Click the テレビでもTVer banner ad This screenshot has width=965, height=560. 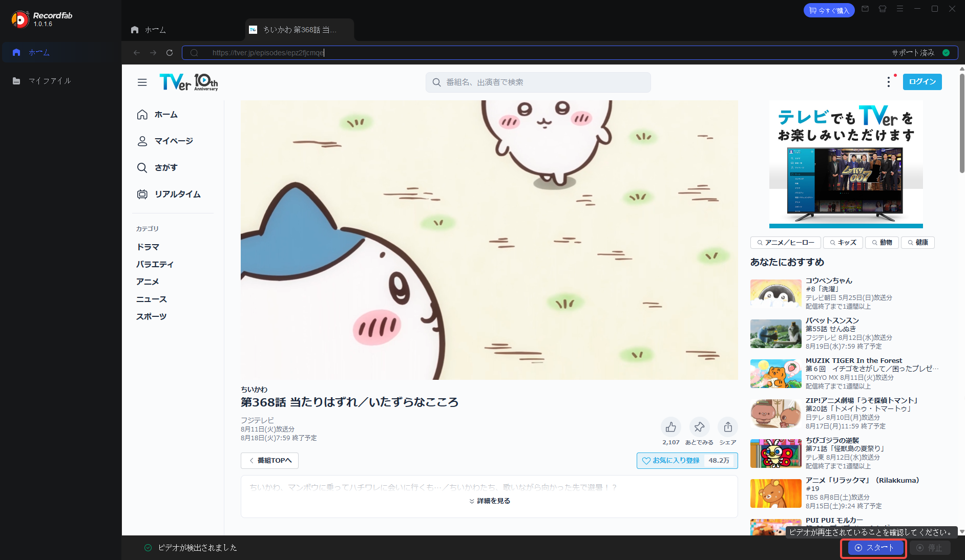[x=846, y=164]
